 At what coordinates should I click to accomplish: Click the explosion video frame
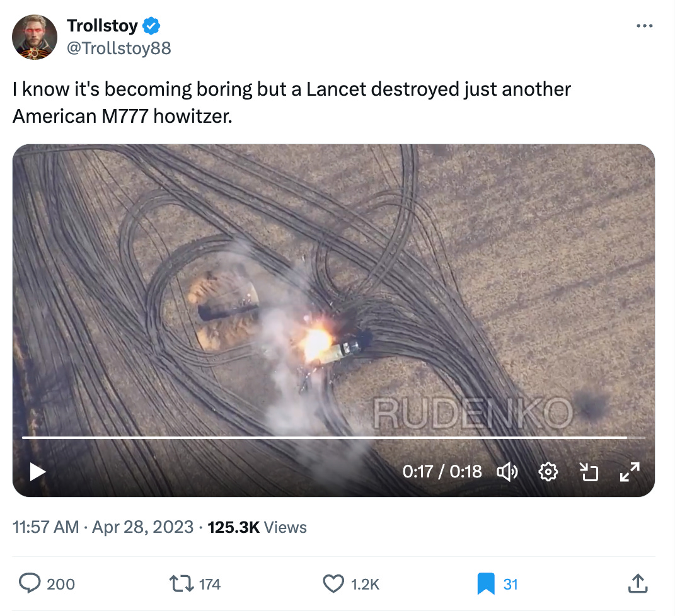(x=333, y=320)
